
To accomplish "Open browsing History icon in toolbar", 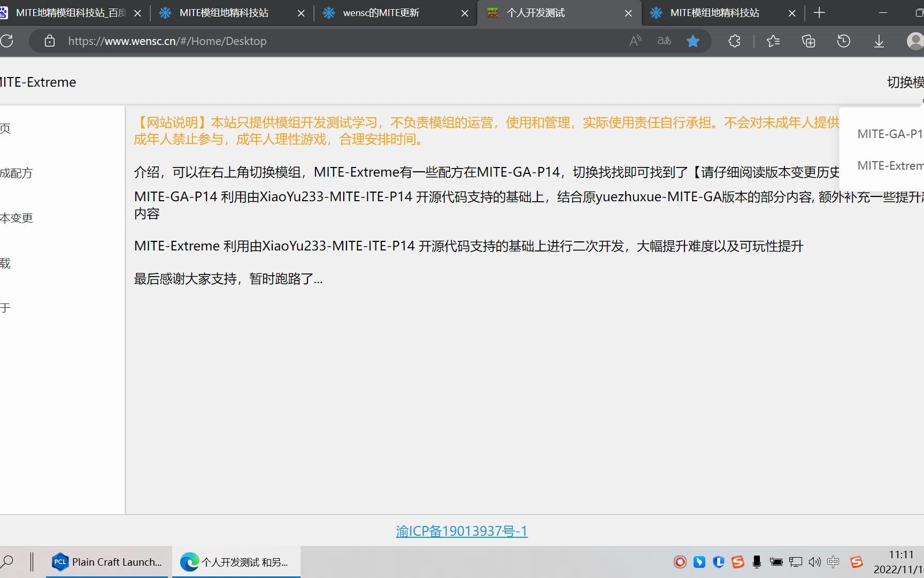I will [x=843, y=41].
